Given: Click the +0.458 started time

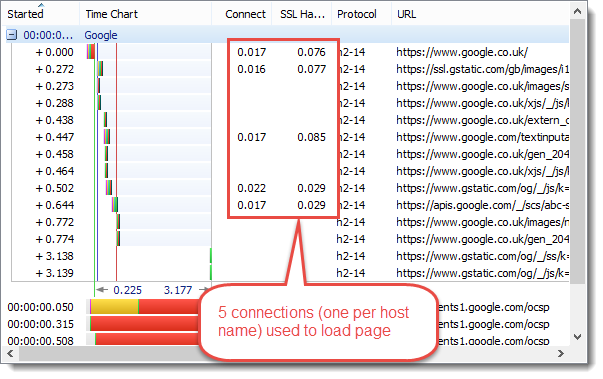Looking at the screenshot, I should [54, 154].
